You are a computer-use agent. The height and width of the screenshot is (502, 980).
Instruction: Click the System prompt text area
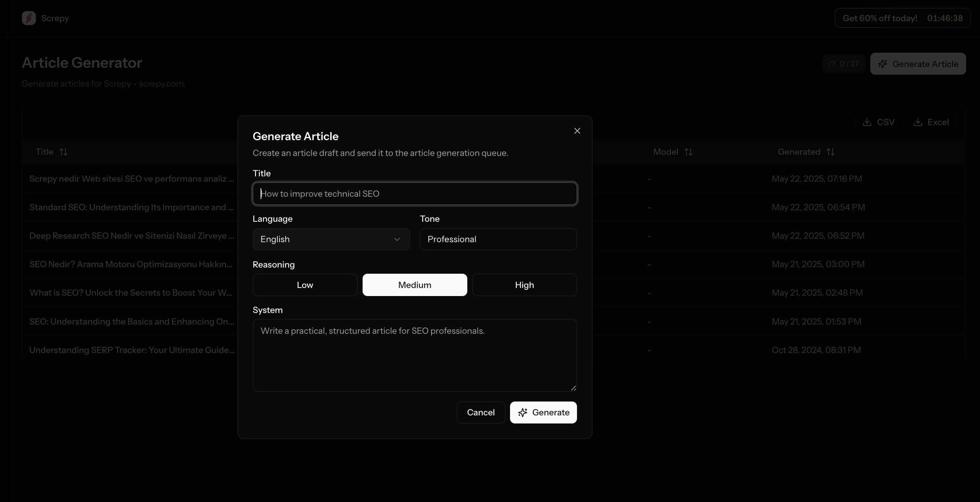tap(415, 355)
